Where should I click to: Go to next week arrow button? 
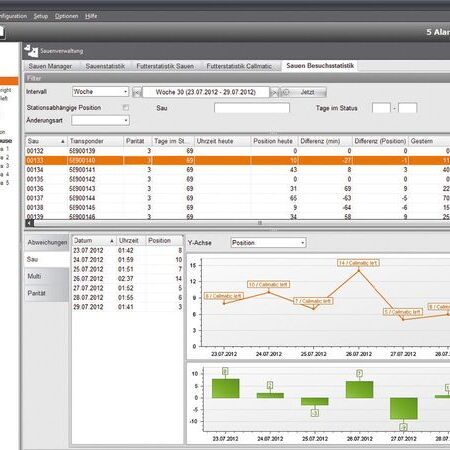coord(274,92)
